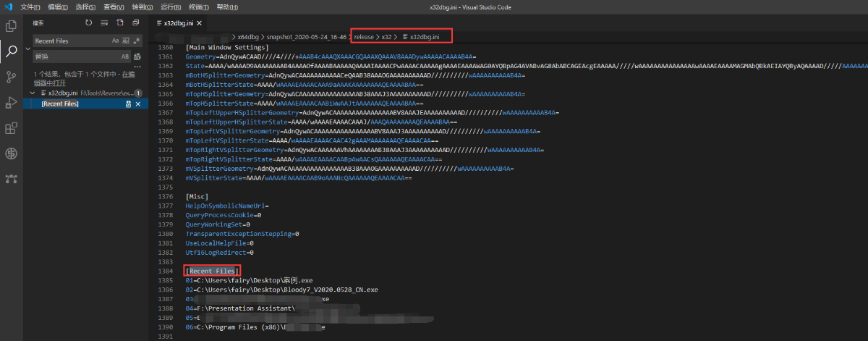The image size is (868, 341).
Task: Refresh the search results
Action: coord(88,23)
